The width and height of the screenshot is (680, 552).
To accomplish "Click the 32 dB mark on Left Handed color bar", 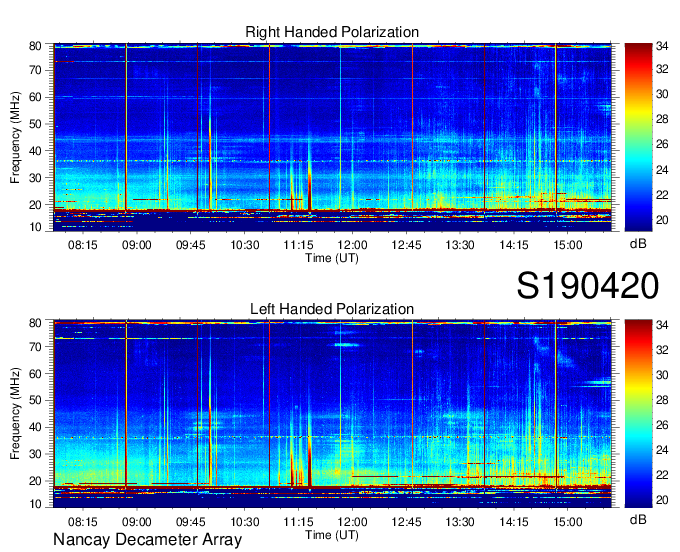I will tap(662, 349).
